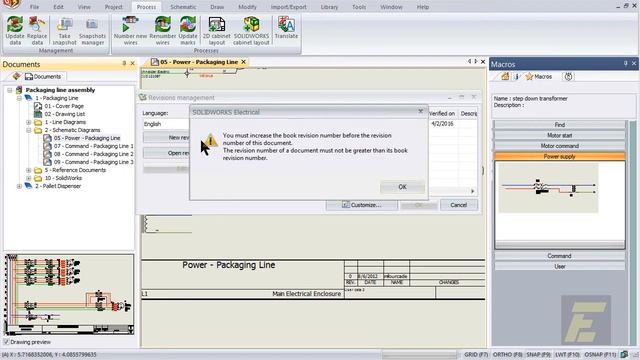Launch SOLIDWORKS cabinet layout
Image resolution: width=640 pixels, height=360 pixels.
(x=251, y=31)
